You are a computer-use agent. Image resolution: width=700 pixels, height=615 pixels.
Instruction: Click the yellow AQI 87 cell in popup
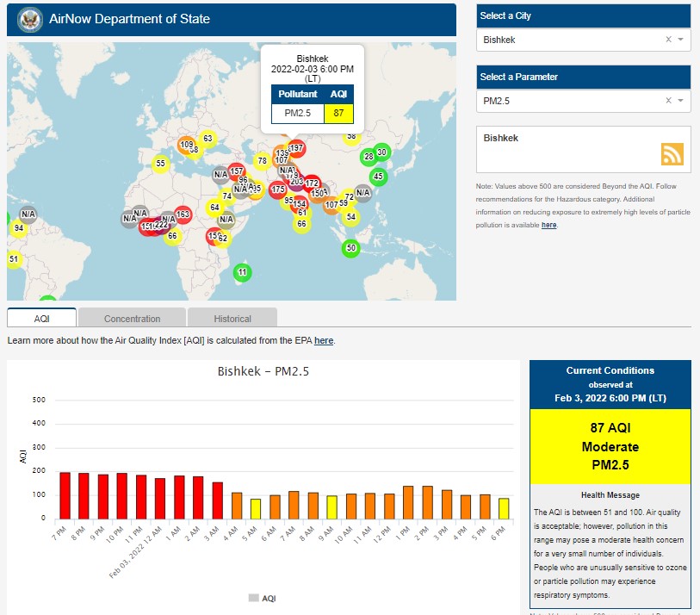(x=339, y=113)
